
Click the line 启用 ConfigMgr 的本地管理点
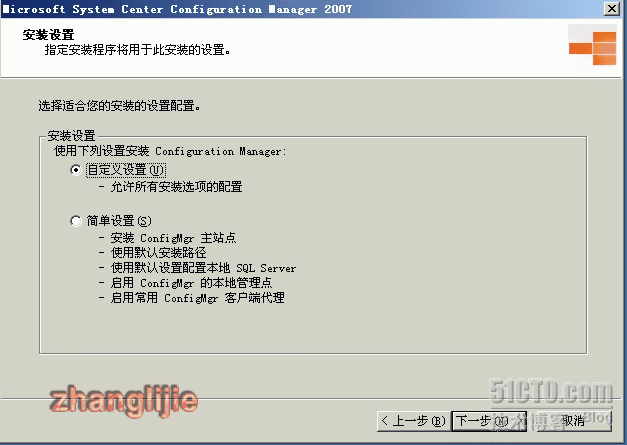click(x=191, y=283)
